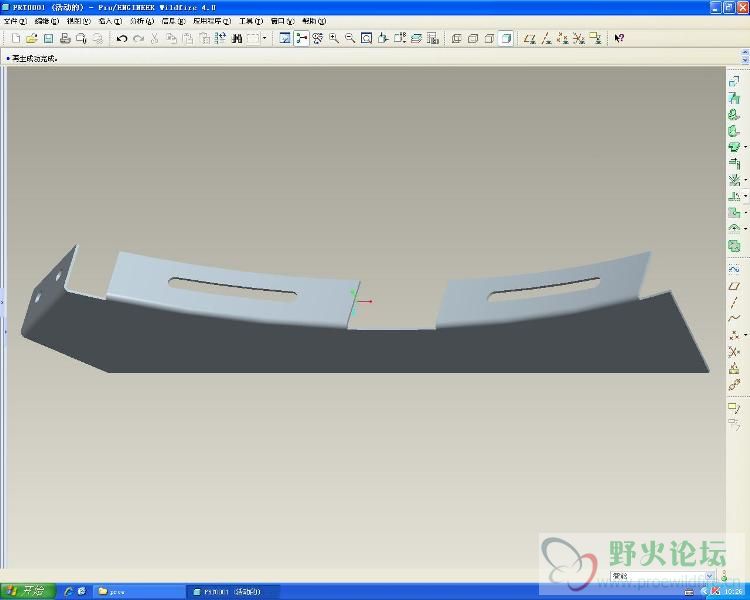Click the New file icon

click(16, 38)
